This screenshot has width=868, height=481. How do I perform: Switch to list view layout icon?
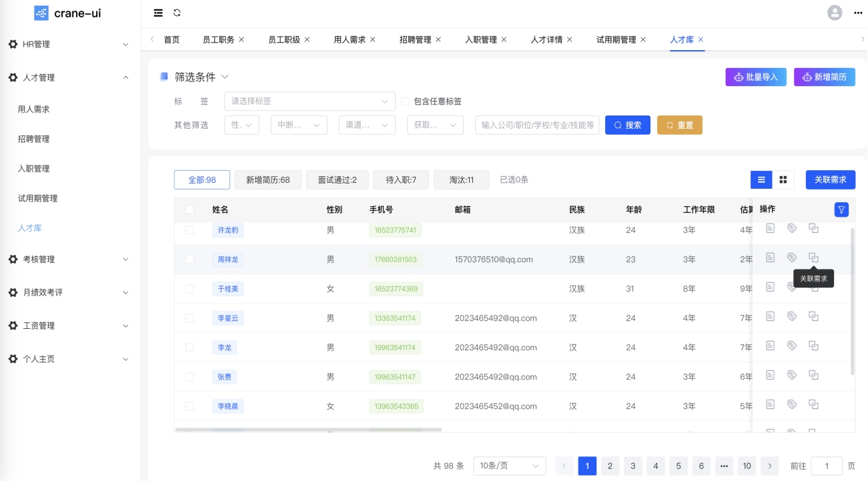(761, 179)
